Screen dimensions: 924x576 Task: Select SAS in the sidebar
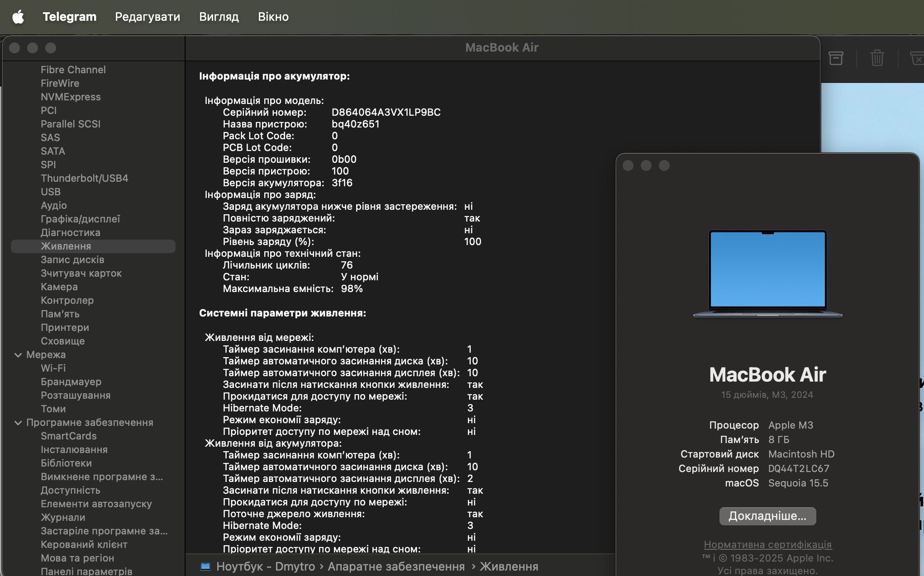point(50,137)
